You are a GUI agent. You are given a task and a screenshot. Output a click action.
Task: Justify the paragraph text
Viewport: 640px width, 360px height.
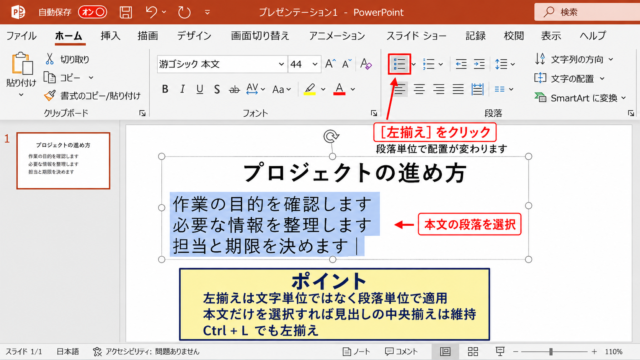click(458, 89)
